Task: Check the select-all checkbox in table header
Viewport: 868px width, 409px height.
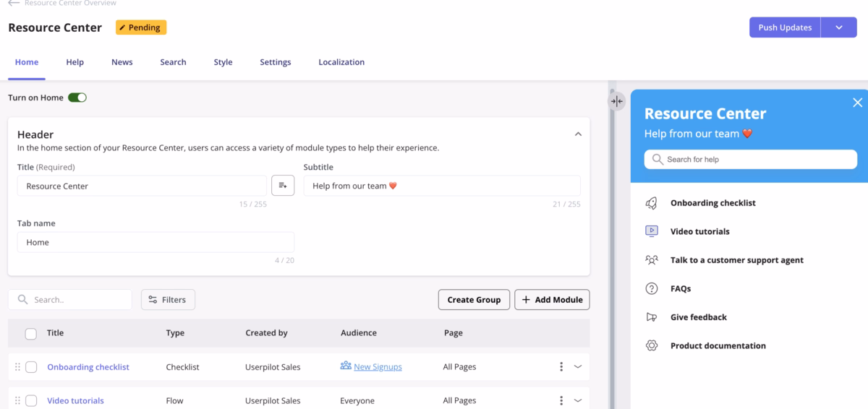Action: coord(31,334)
